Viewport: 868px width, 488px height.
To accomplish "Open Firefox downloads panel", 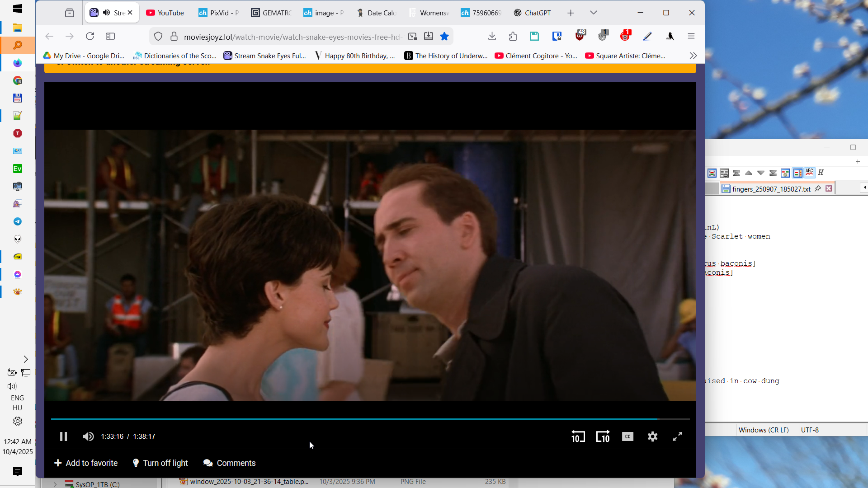I will pyautogui.click(x=492, y=36).
